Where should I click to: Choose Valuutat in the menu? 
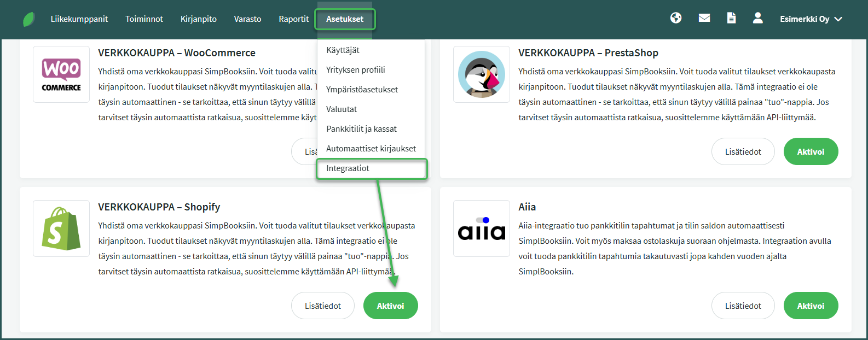tap(371, 109)
